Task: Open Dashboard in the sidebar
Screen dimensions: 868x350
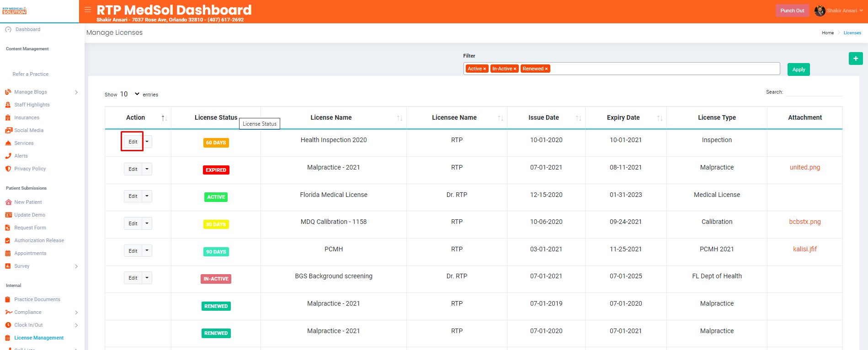Action: pyautogui.click(x=28, y=29)
